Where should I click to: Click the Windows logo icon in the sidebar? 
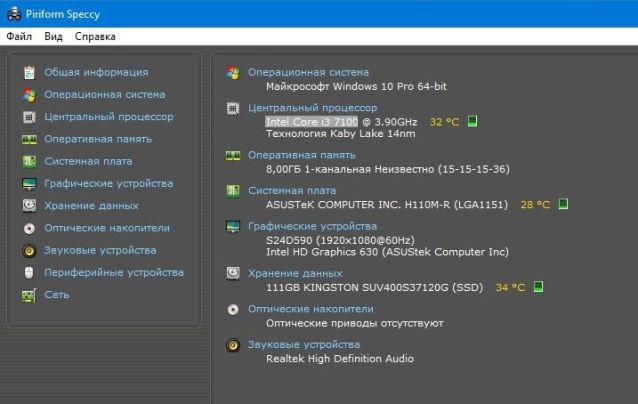click(29, 95)
